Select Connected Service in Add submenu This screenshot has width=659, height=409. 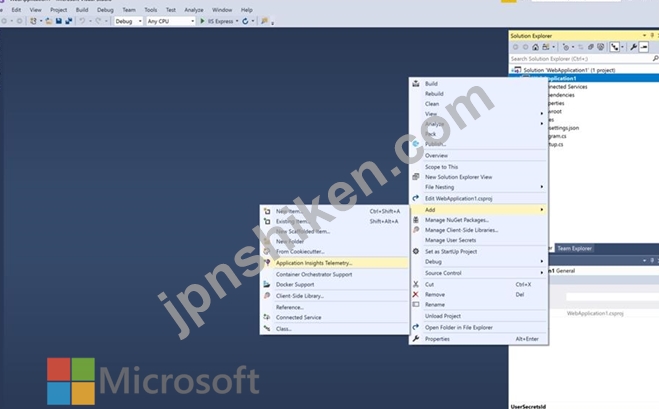point(334,317)
